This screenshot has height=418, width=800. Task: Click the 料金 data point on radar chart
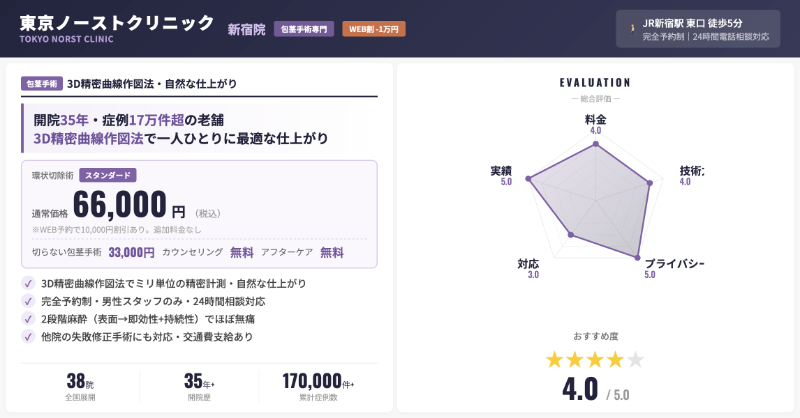596,144
